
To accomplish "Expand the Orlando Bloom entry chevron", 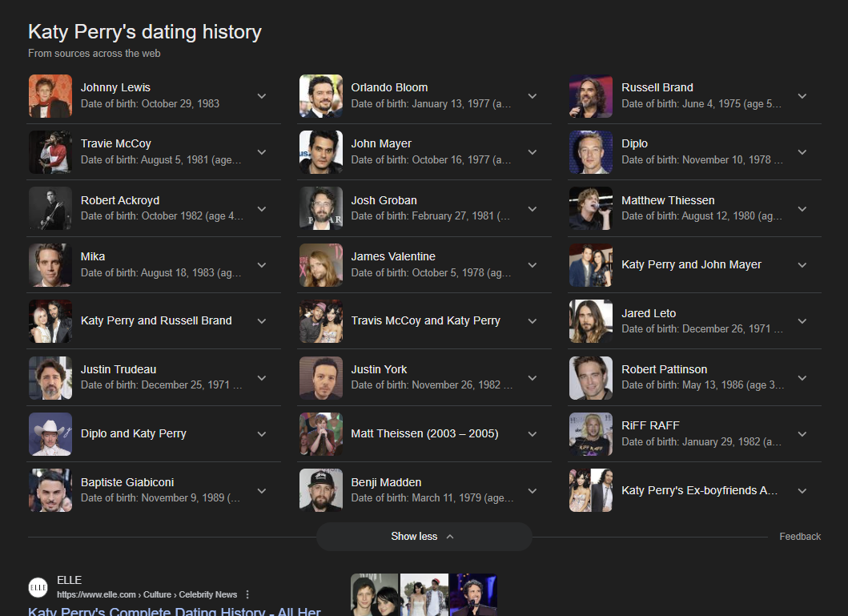I will (x=533, y=96).
